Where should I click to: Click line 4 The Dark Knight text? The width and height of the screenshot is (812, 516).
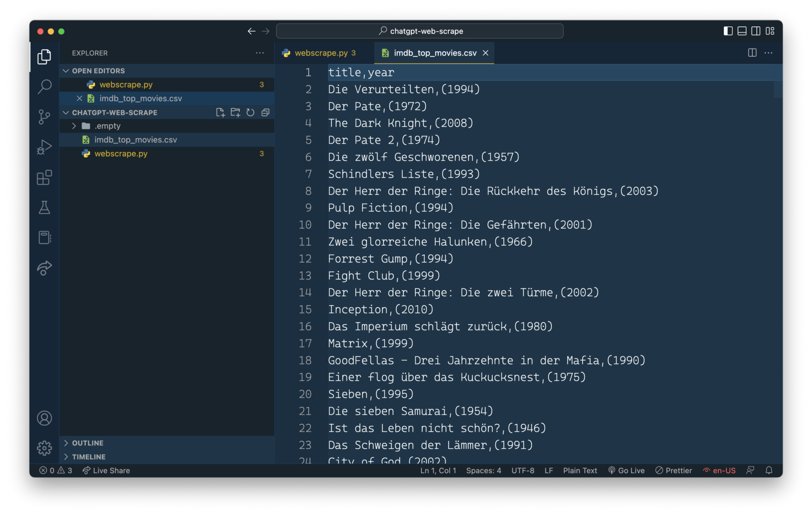[x=400, y=123]
